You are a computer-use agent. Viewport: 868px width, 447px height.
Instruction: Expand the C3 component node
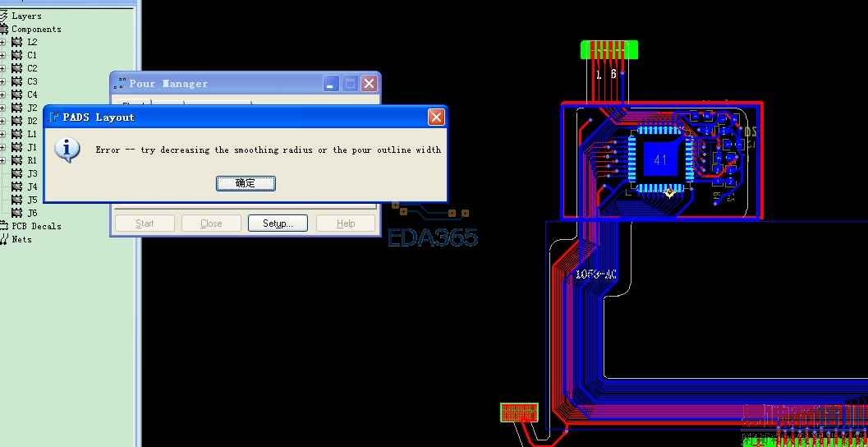2,81
